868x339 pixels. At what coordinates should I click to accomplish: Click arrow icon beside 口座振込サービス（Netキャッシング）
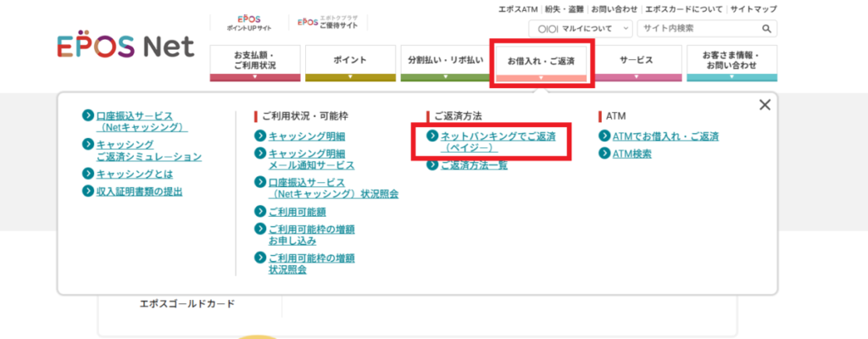(87, 115)
